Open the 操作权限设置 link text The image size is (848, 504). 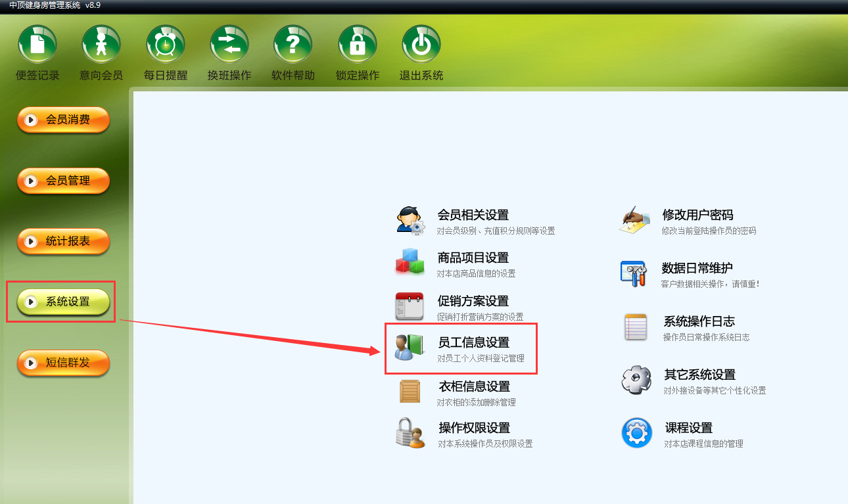475,428
